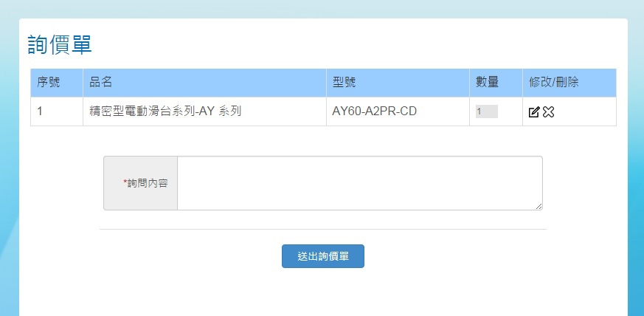Select the 品名 column header
The image size is (644, 316).
[x=204, y=83]
